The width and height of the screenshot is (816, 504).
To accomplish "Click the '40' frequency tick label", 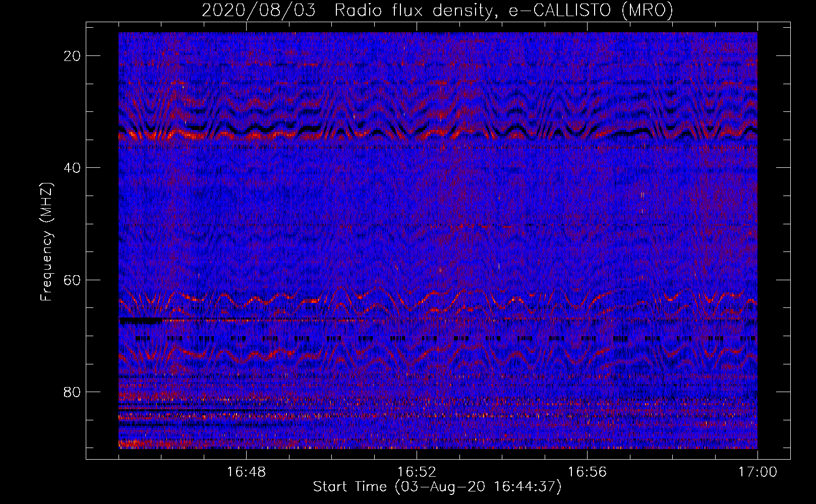I will pyautogui.click(x=73, y=168).
